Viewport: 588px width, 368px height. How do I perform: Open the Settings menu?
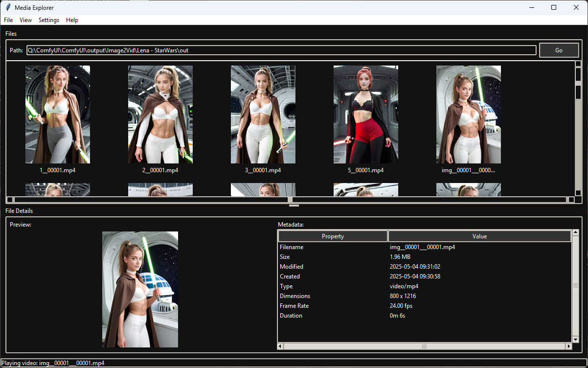[x=49, y=20]
